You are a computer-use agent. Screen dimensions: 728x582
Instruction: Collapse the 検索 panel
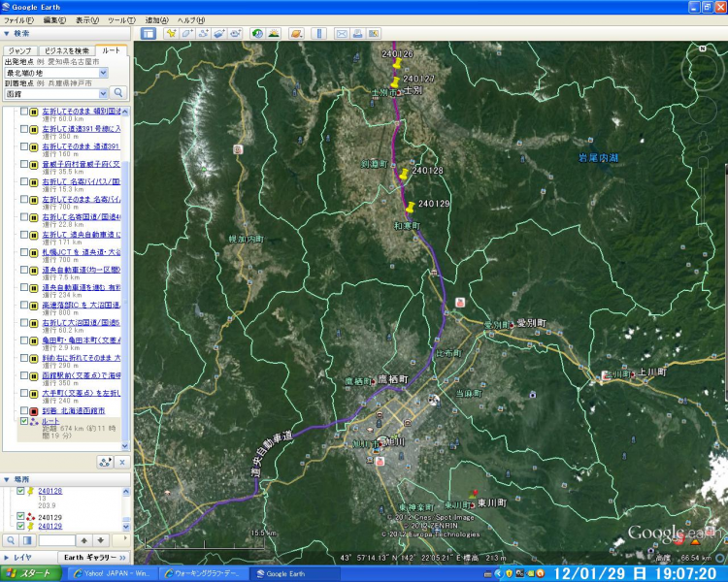7,33
